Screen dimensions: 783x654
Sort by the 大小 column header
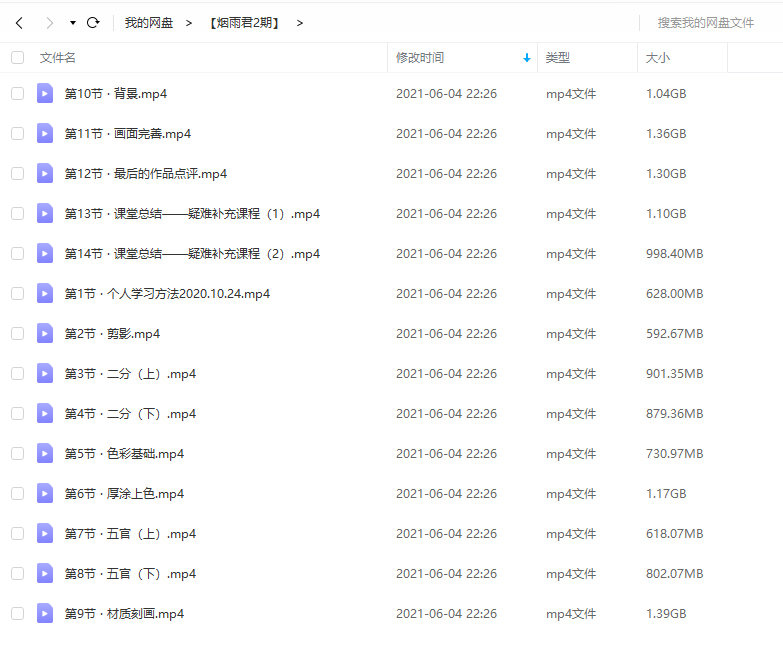[x=658, y=58]
